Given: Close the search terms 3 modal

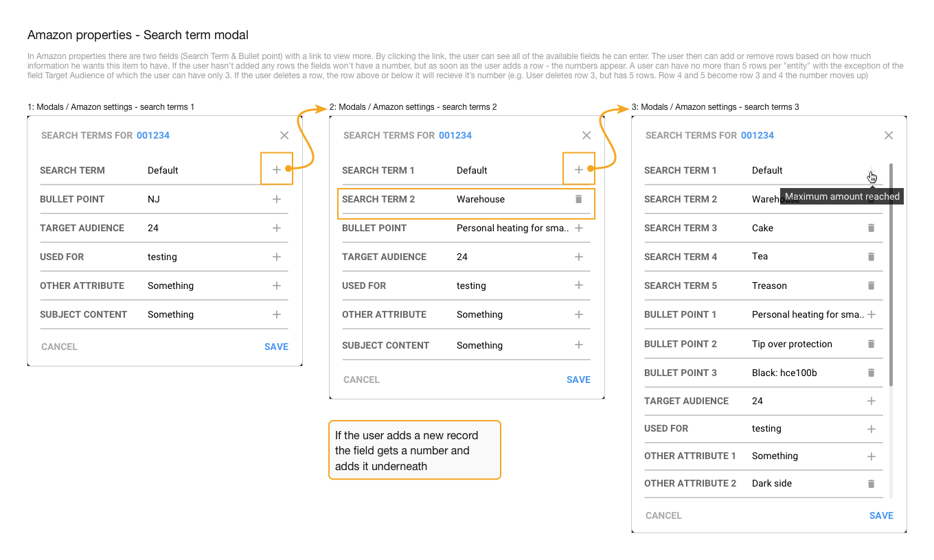Looking at the screenshot, I should pos(889,135).
